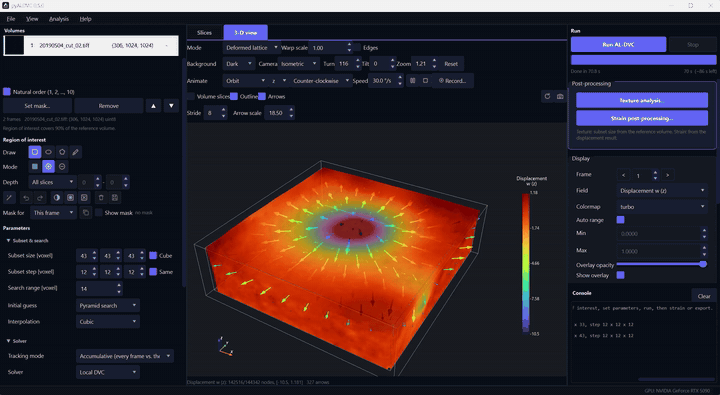Select the rectangle draw tool
720x395 pixels.
(35, 152)
